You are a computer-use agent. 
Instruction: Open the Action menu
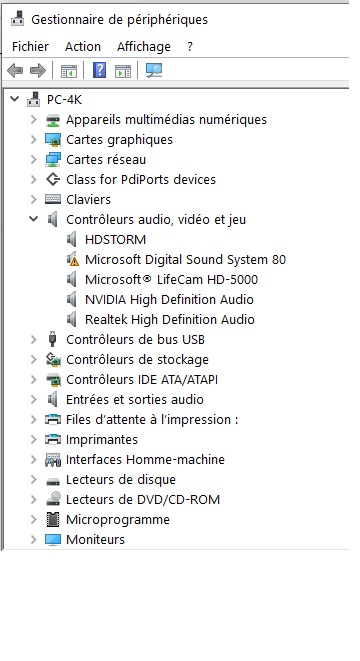tap(83, 46)
